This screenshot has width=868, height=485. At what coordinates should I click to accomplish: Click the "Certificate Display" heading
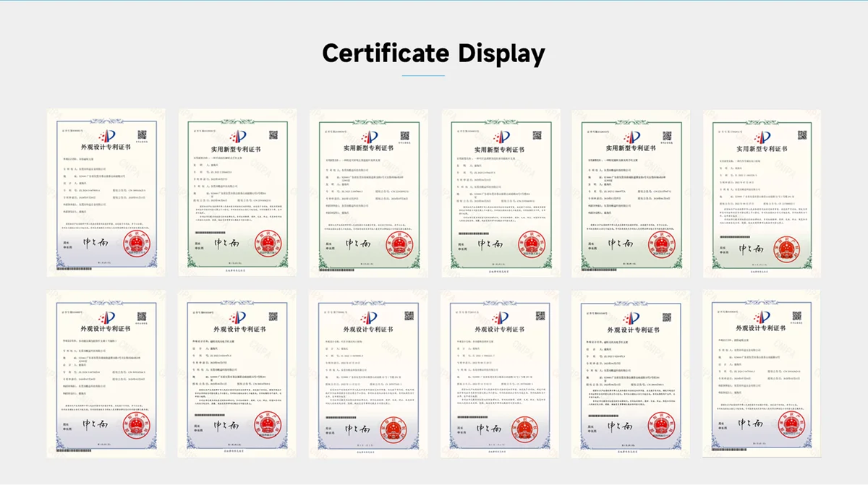pyautogui.click(x=433, y=53)
